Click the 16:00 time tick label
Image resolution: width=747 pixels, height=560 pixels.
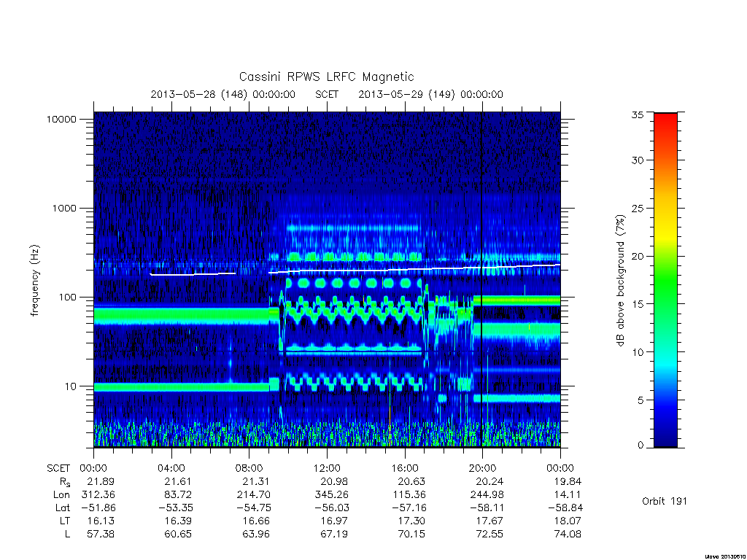point(405,468)
